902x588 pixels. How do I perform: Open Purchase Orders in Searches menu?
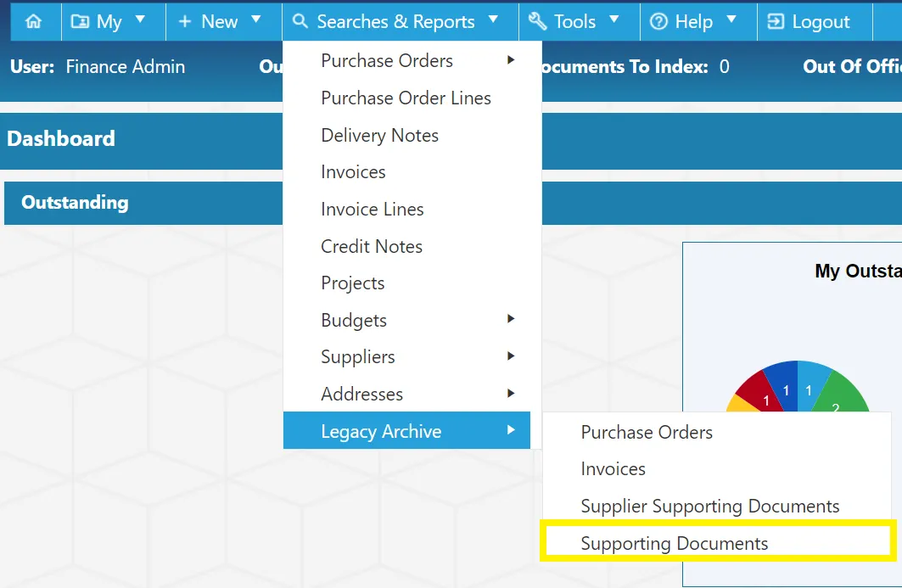406,60
